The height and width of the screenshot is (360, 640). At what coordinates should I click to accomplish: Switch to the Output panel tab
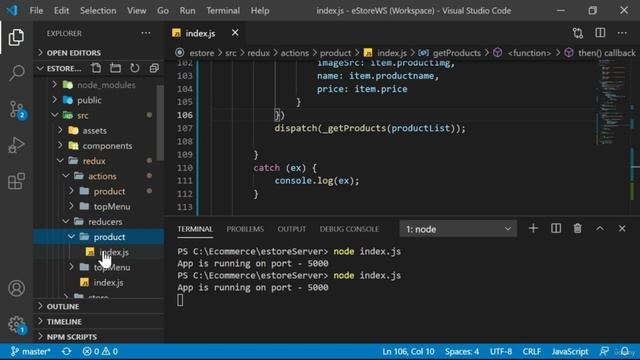pos(291,229)
